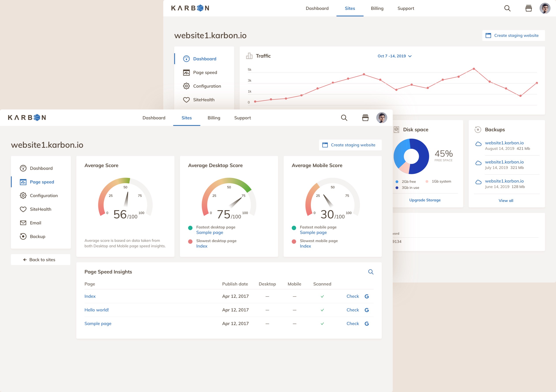The image size is (556, 392).
Task: Open the profile avatar menu
Action: click(382, 118)
